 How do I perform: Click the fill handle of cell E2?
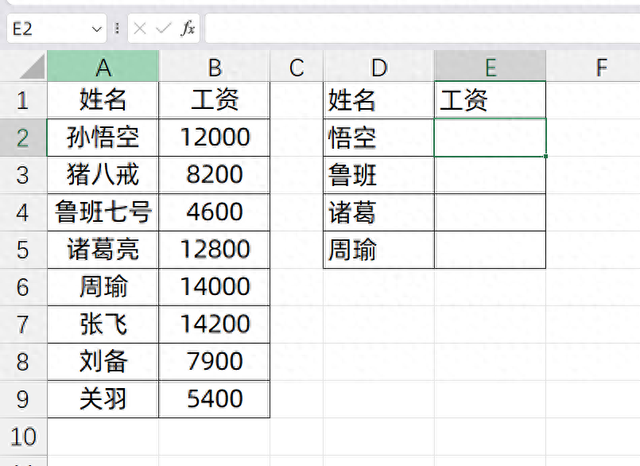point(546,156)
